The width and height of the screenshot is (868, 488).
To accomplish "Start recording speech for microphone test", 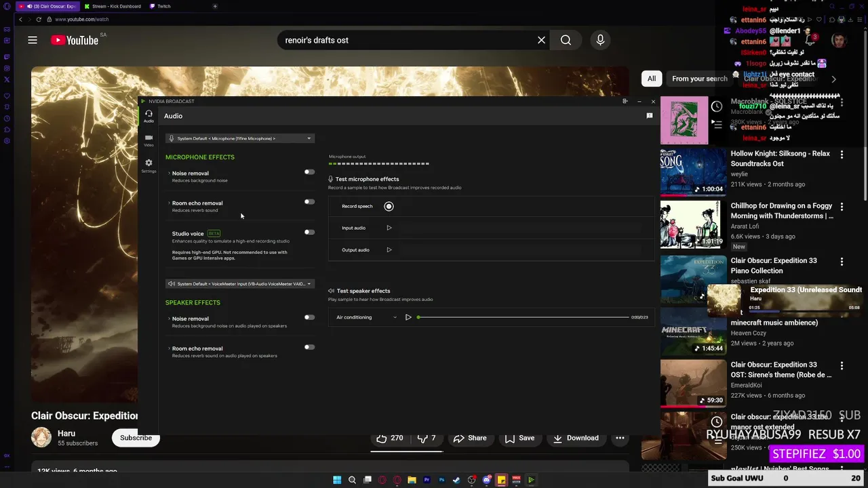I will (389, 206).
